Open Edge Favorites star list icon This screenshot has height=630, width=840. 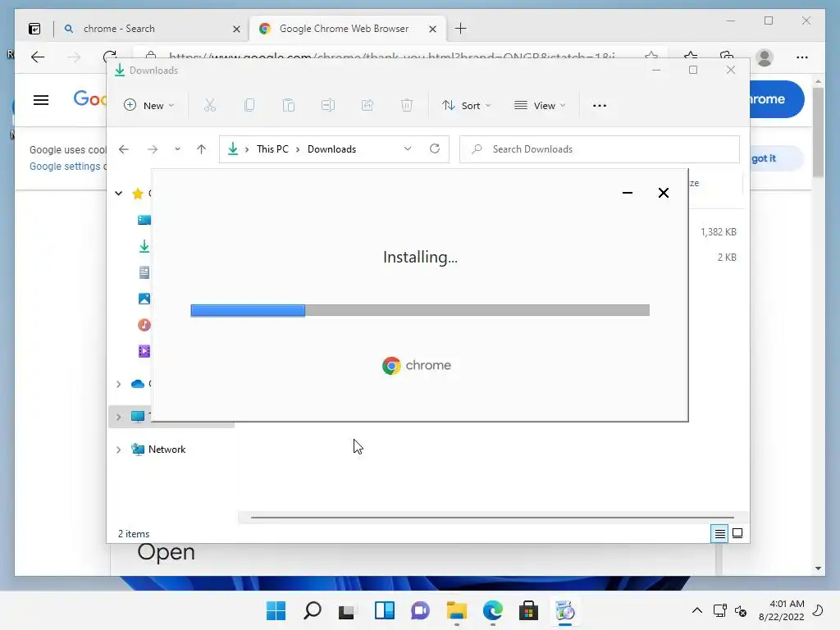pyautogui.click(x=691, y=57)
